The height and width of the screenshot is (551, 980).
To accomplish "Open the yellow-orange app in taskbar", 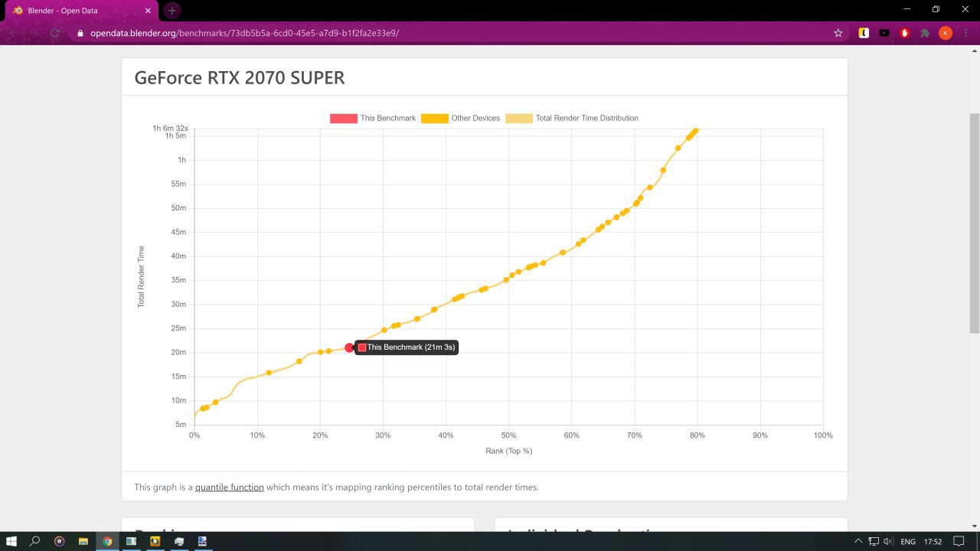I will click(x=155, y=541).
